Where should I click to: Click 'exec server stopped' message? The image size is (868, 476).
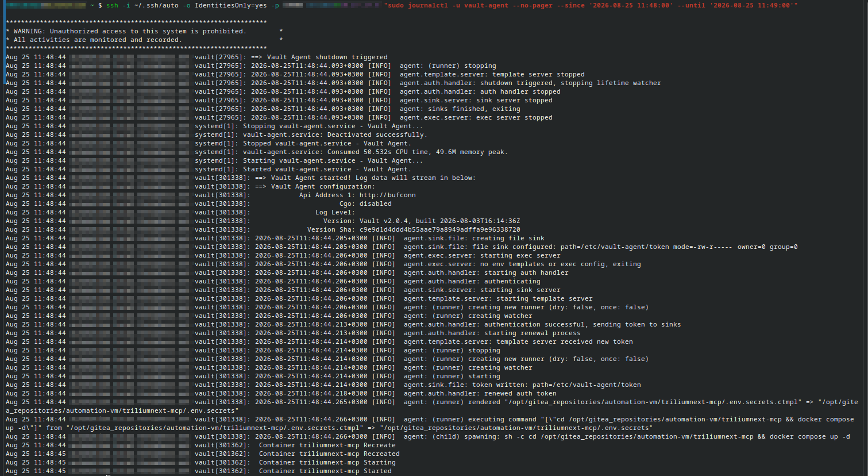(514, 117)
